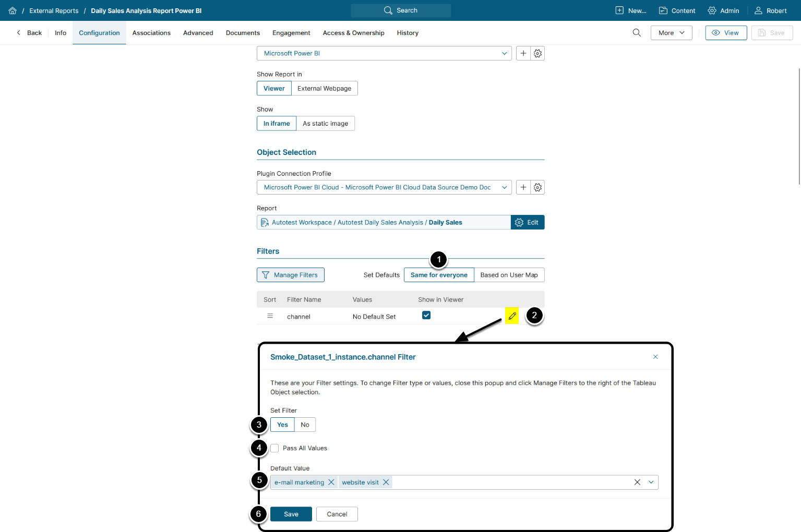
Task: Open the Engagement tab
Action: [291, 33]
